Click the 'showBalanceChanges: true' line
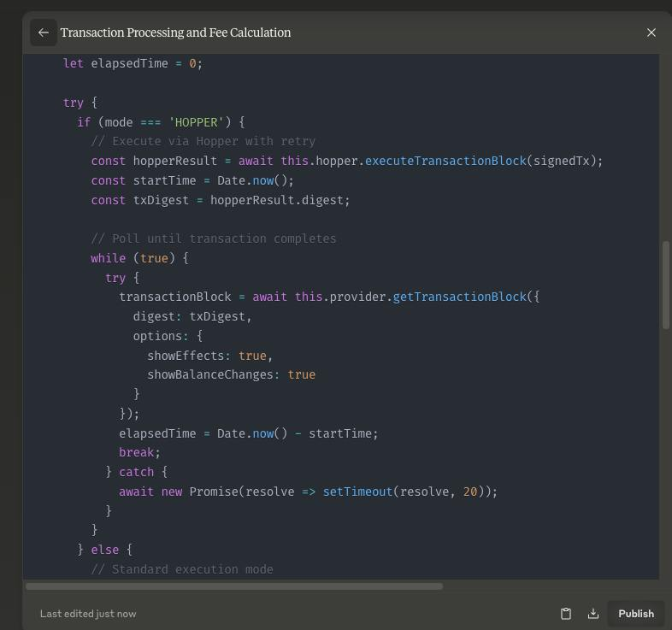The width and height of the screenshot is (672, 630). [231, 374]
